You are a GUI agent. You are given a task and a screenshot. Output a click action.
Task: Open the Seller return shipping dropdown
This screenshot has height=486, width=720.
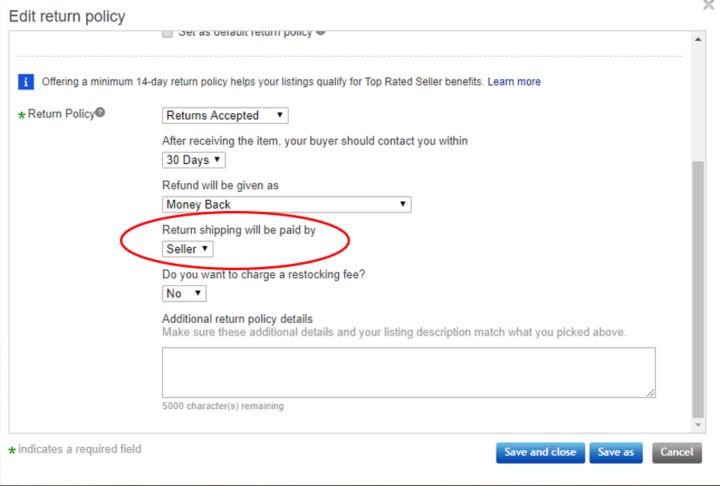[187, 249]
